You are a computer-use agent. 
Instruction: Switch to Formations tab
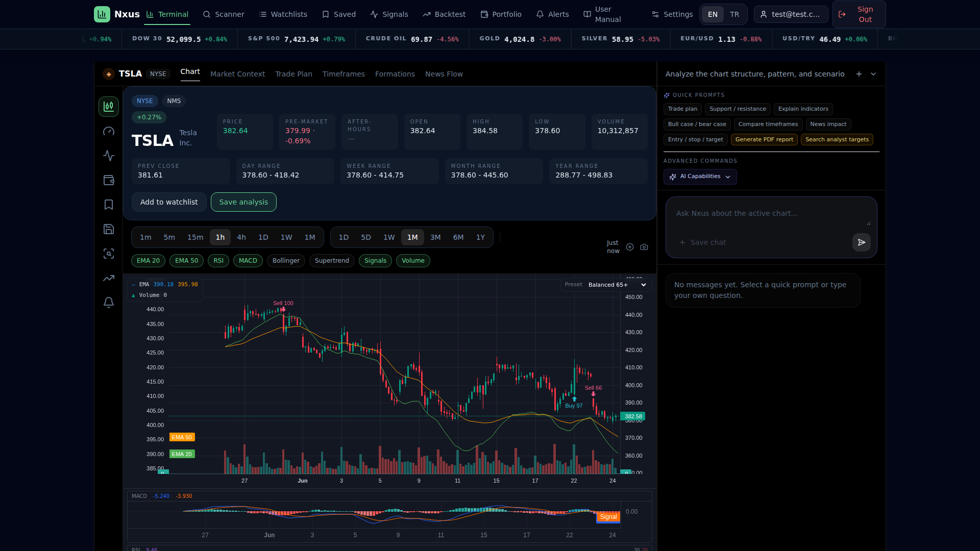pyautogui.click(x=395, y=74)
